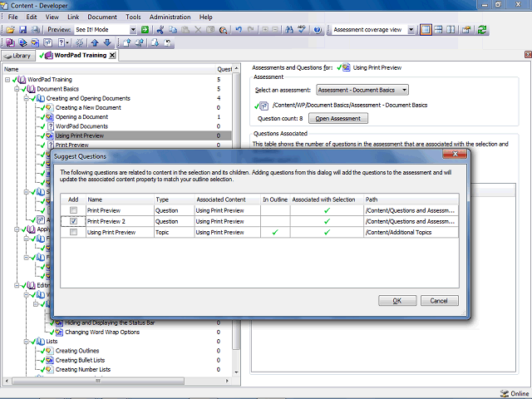Image resolution: width=532 pixels, height=399 pixels.
Task: Click the Open folder toolbar icon
Action: pos(10,30)
